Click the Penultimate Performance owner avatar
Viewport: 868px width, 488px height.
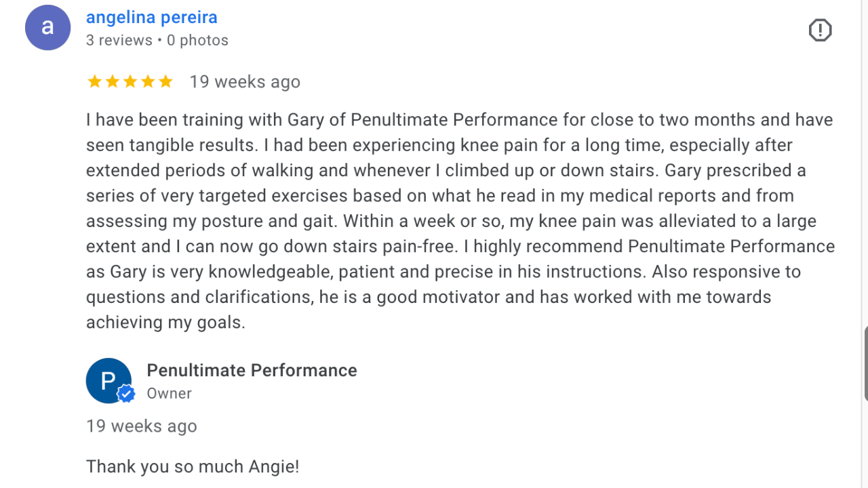108,380
